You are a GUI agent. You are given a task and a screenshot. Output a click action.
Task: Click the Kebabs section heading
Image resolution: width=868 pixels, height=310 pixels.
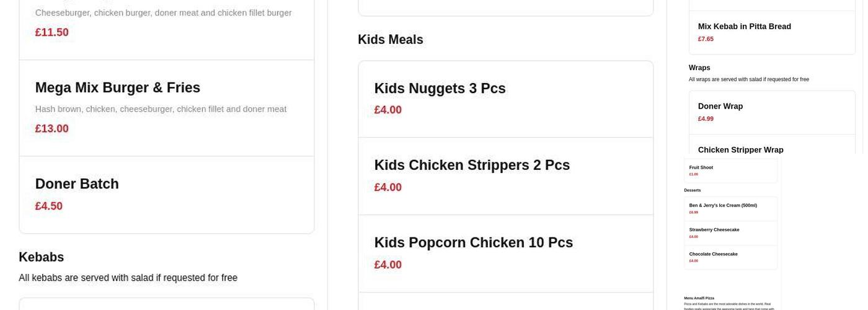pyautogui.click(x=41, y=257)
